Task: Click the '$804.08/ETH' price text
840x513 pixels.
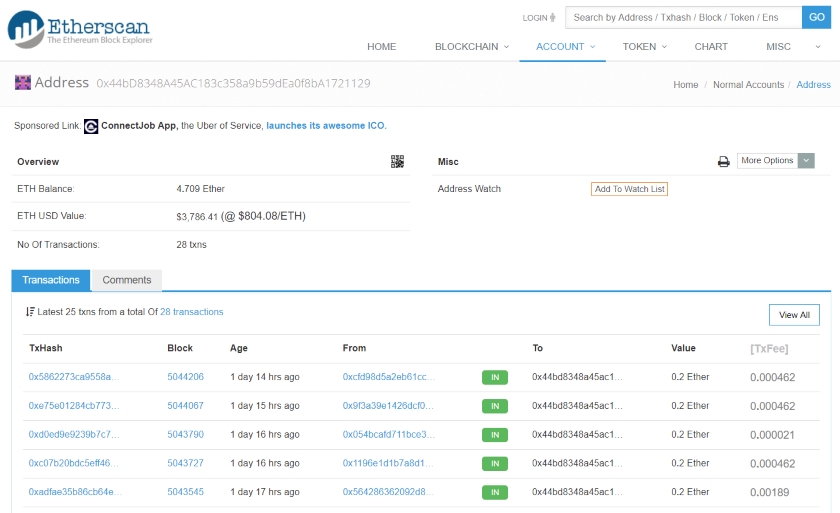Action: 272,216
